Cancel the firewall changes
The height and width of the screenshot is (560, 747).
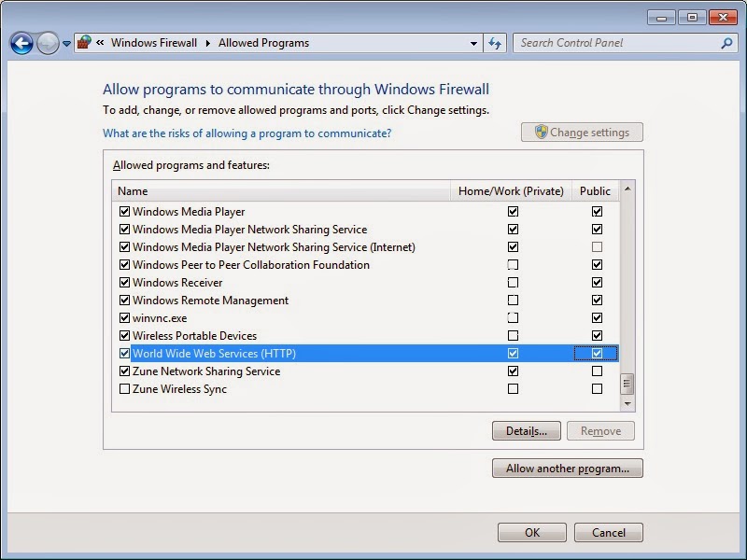pyautogui.click(x=609, y=532)
